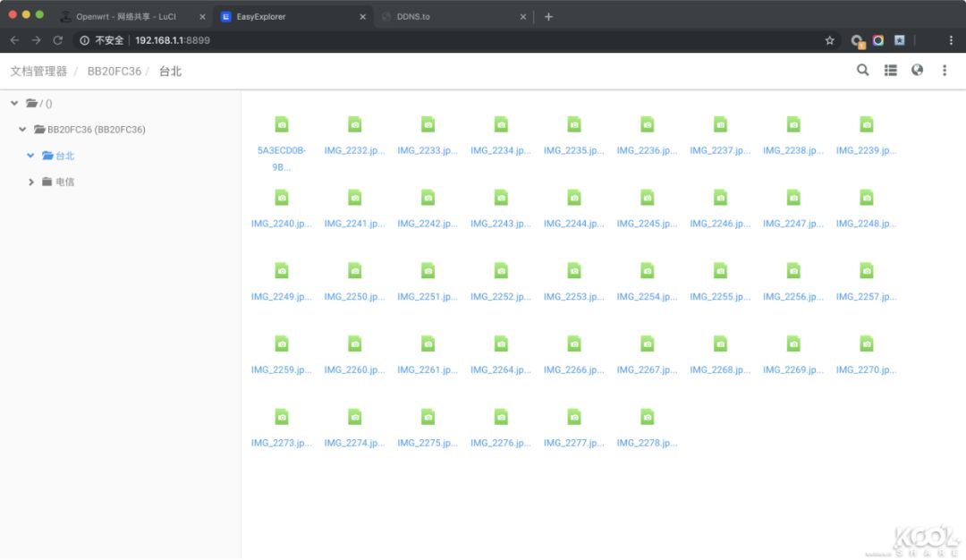Open the IMG_2242.jp... file name link

click(428, 224)
